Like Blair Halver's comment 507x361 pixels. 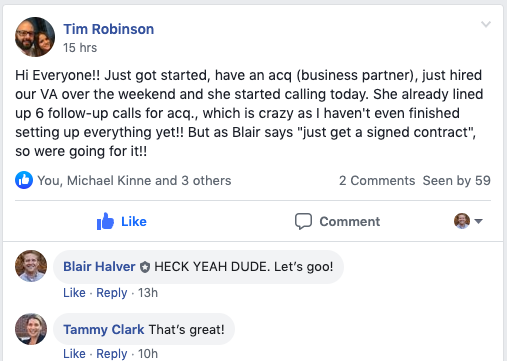[x=74, y=293]
